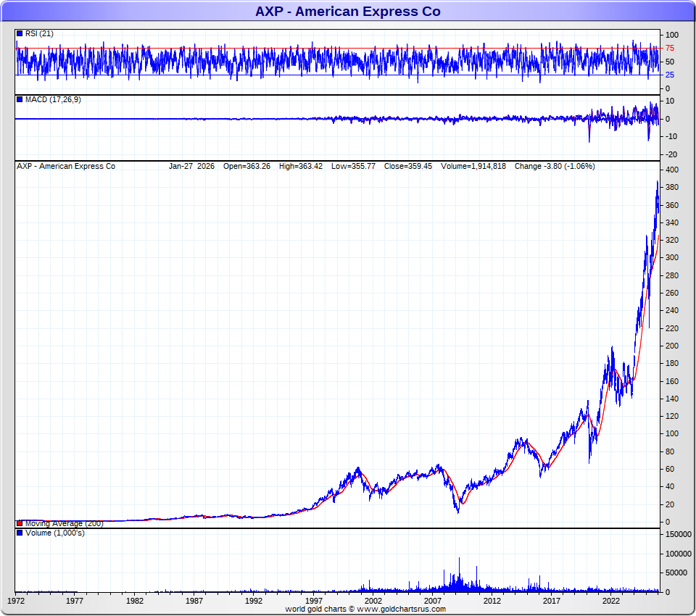Click the 2007 year axis label
This screenshot has height=616, width=696.
click(432, 601)
